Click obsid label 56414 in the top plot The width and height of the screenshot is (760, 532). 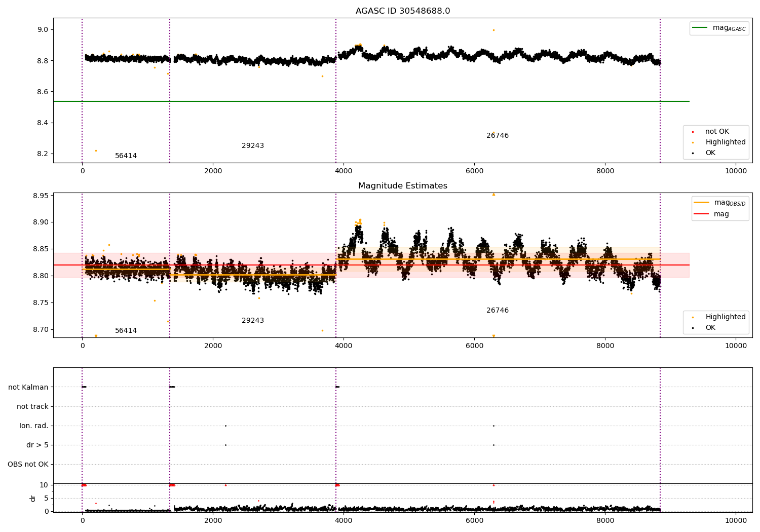click(126, 156)
